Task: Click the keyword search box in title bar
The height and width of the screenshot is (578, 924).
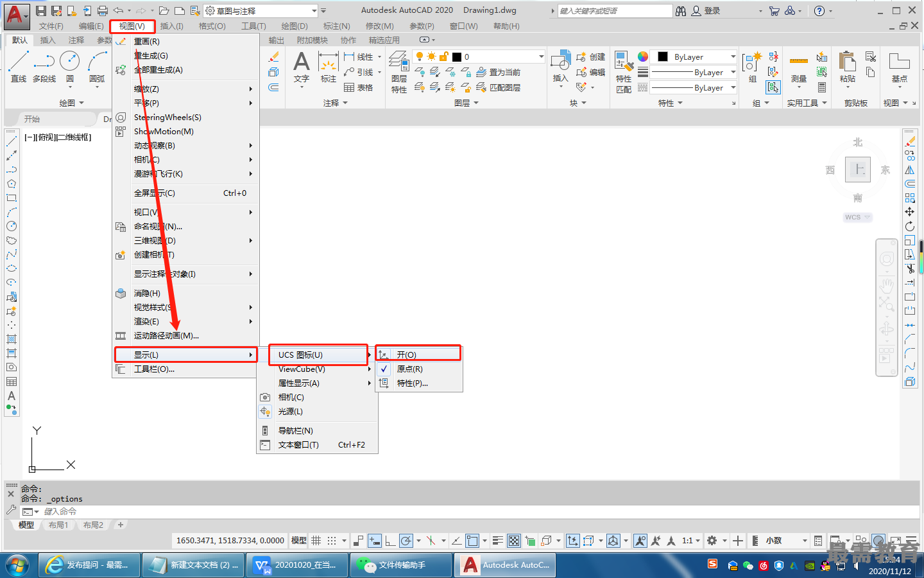Action: [x=615, y=11]
